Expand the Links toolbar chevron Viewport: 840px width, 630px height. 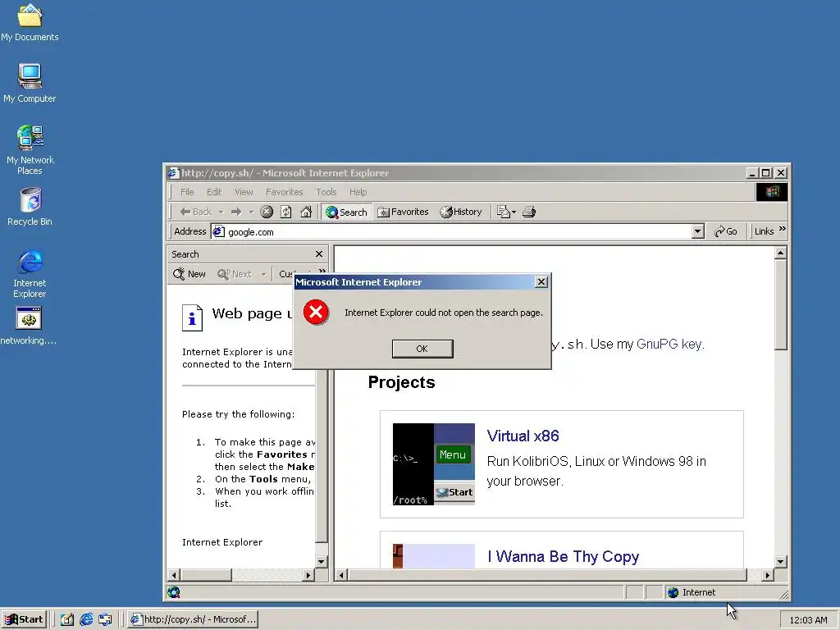coord(783,229)
